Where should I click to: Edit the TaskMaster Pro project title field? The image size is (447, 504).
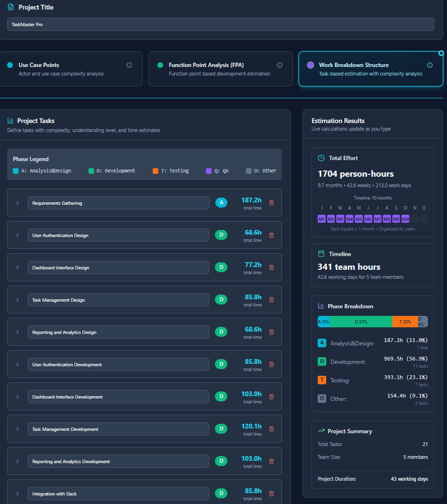[221, 24]
